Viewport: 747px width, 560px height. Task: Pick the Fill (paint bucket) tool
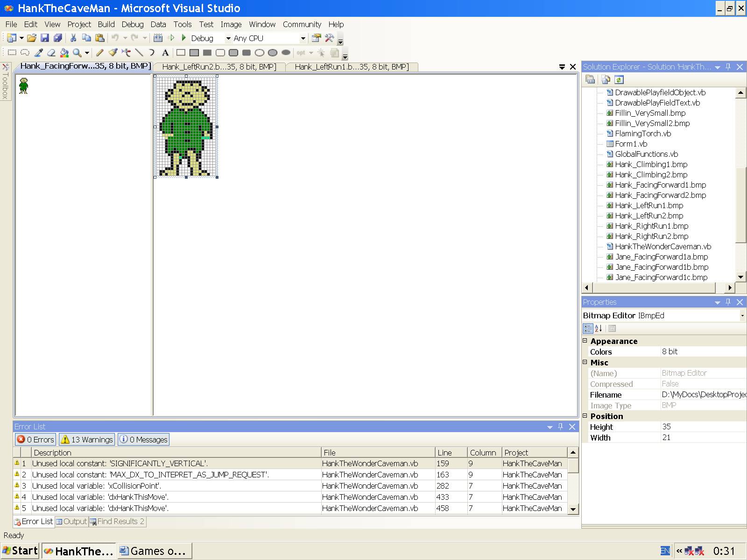[64, 53]
